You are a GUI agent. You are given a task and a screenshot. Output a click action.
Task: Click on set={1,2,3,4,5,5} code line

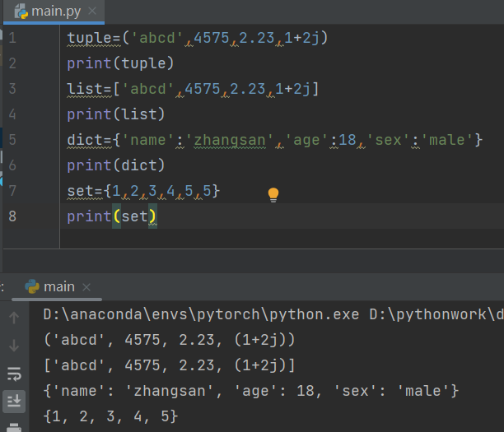[x=143, y=191]
